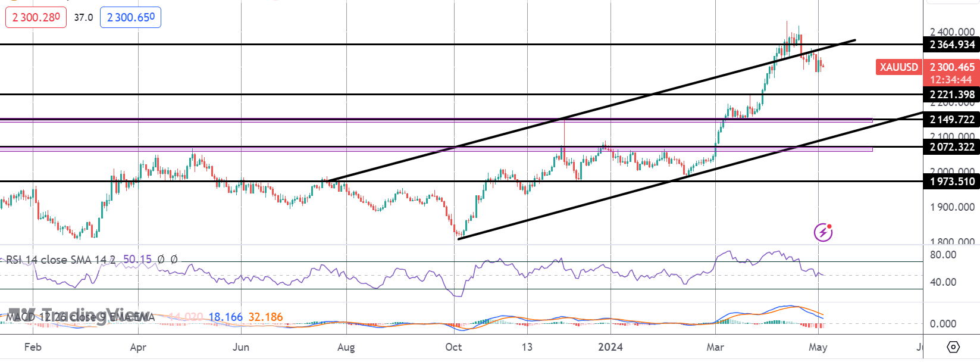Select the XAUUSD symbol label
The image size is (980, 362).
pos(898,67)
